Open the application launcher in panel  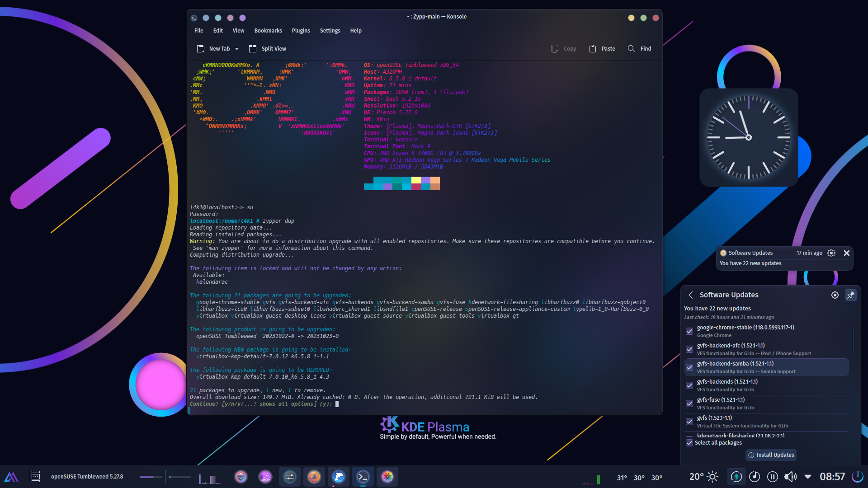point(11,477)
